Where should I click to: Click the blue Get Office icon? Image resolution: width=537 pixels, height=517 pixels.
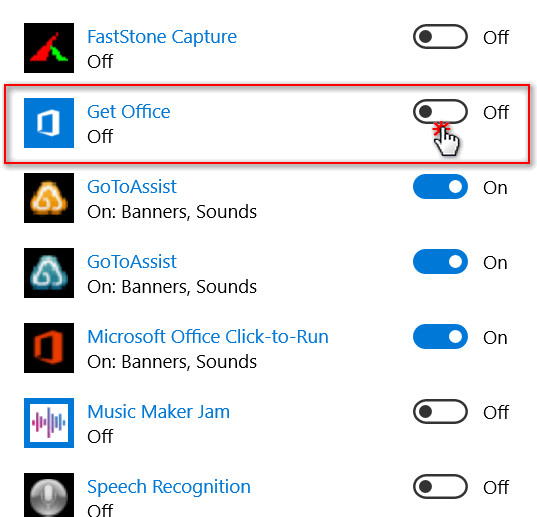[49, 123]
